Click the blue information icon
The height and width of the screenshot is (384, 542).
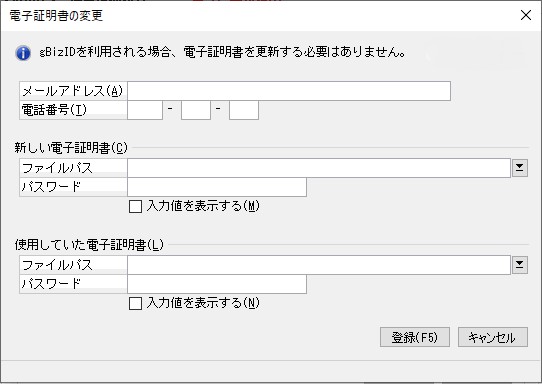(23, 53)
